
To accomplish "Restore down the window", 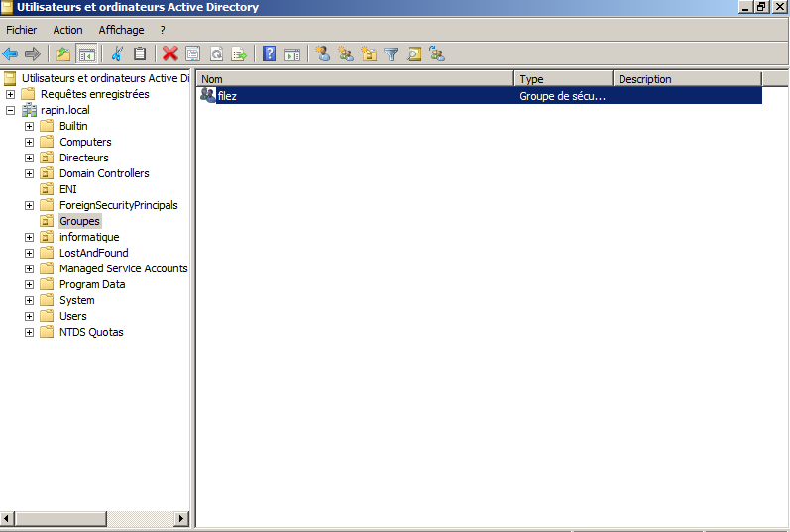I will tap(762, 7).
